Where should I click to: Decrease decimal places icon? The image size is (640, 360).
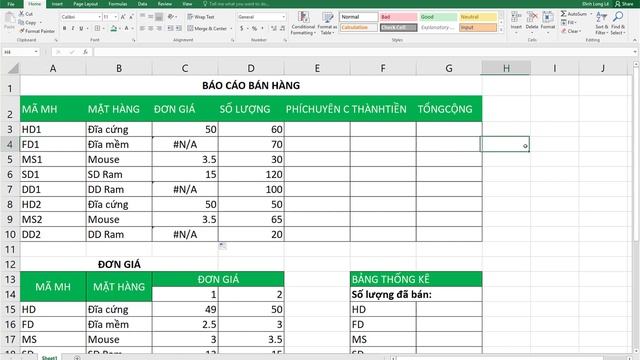(282, 29)
